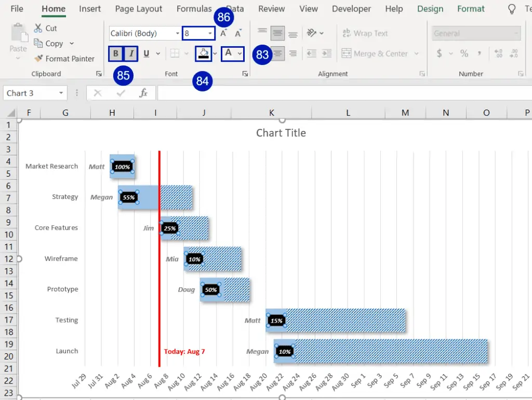The height and width of the screenshot is (400, 532).
Task: Click the Increase Decimal icon
Action: [498, 53]
